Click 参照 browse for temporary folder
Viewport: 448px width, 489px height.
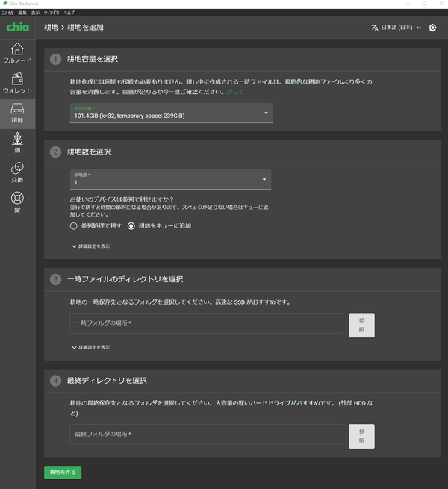point(361,325)
